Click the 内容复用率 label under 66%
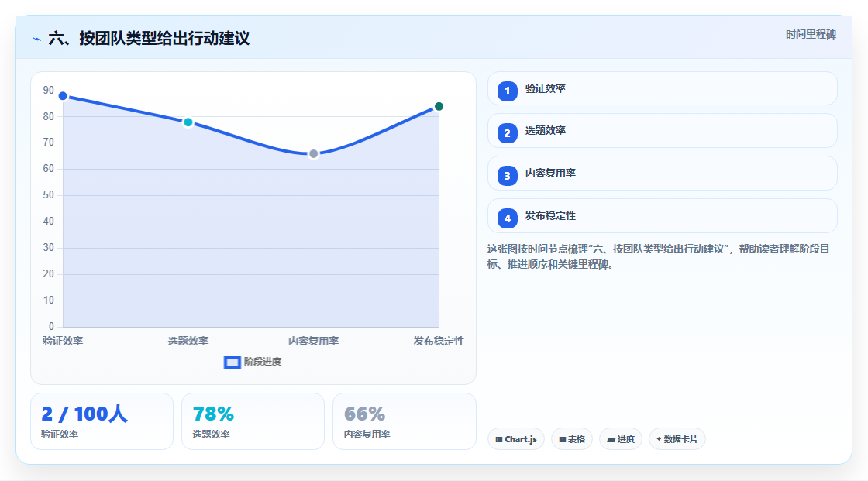Image resolution: width=868 pixels, height=481 pixels. coord(367,435)
